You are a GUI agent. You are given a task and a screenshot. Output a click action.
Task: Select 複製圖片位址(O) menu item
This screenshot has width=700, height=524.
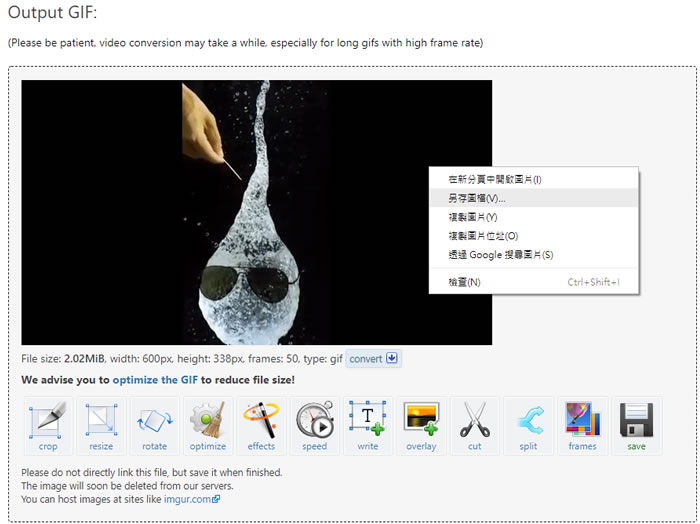point(533,236)
